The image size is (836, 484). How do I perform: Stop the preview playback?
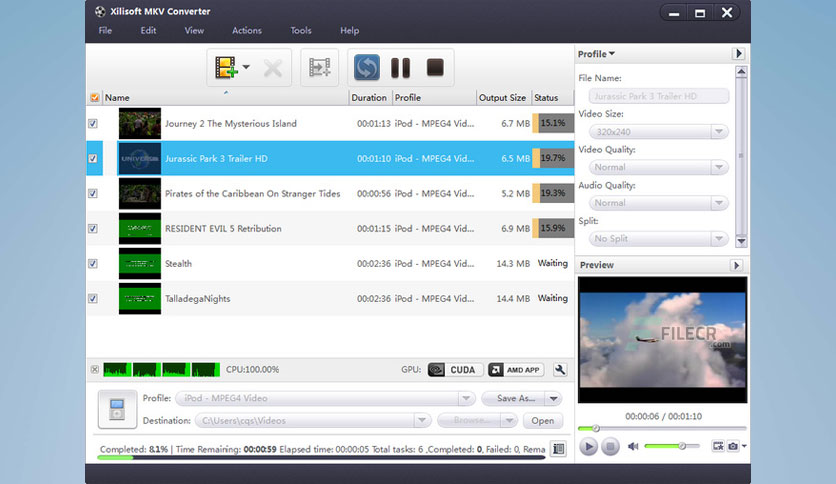tap(610, 446)
